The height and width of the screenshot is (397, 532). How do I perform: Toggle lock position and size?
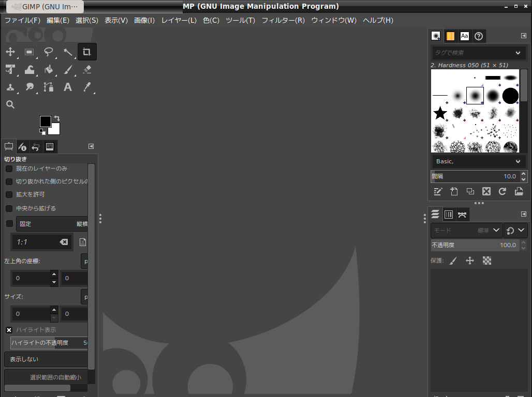470,261
